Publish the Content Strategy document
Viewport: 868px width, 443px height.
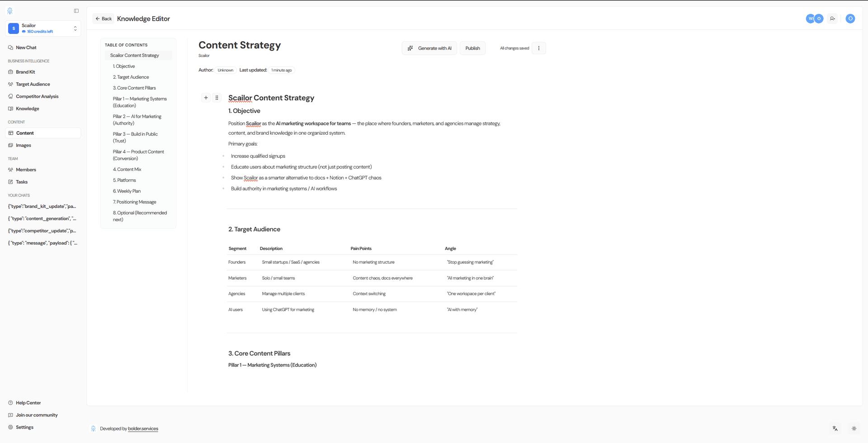(472, 48)
